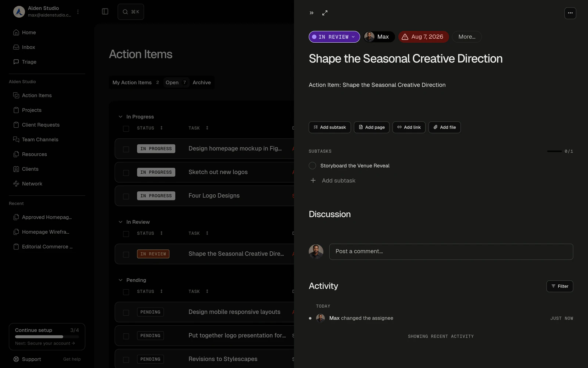Toggle the sidebar panel icon
Screen dimensions: 588x368
[x=105, y=12]
